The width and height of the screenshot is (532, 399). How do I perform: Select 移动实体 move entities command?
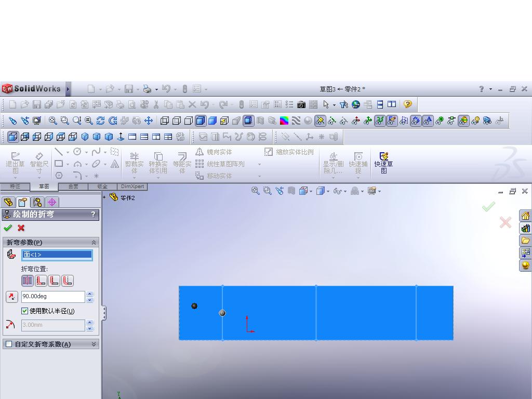click(x=214, y=176)
